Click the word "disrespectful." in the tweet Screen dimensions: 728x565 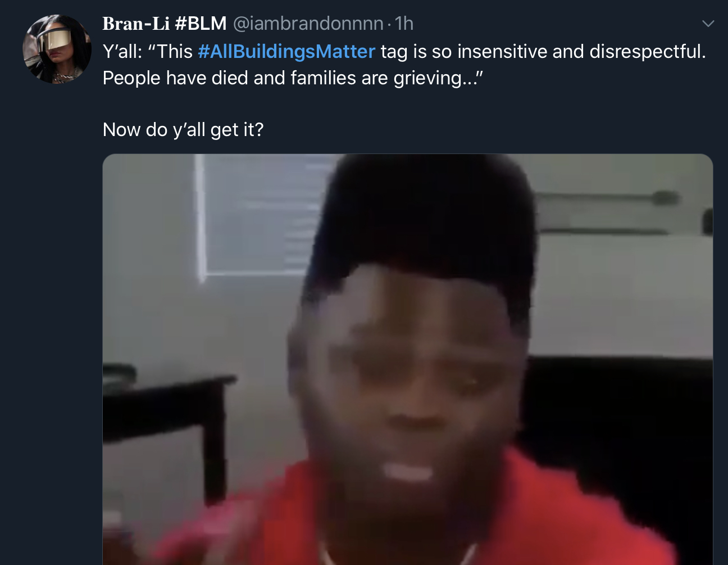click(x=647, y=52)
